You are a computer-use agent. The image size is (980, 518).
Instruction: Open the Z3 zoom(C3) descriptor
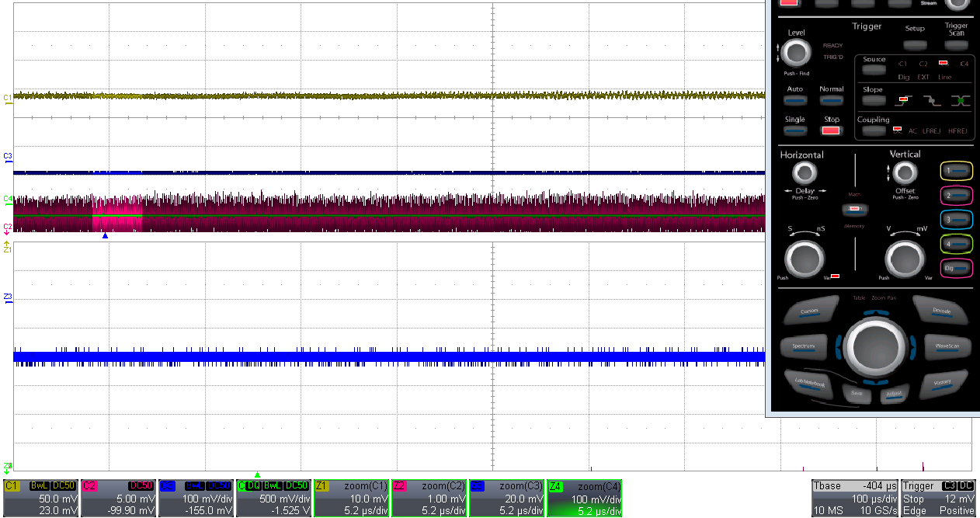[x=506, y=498]
